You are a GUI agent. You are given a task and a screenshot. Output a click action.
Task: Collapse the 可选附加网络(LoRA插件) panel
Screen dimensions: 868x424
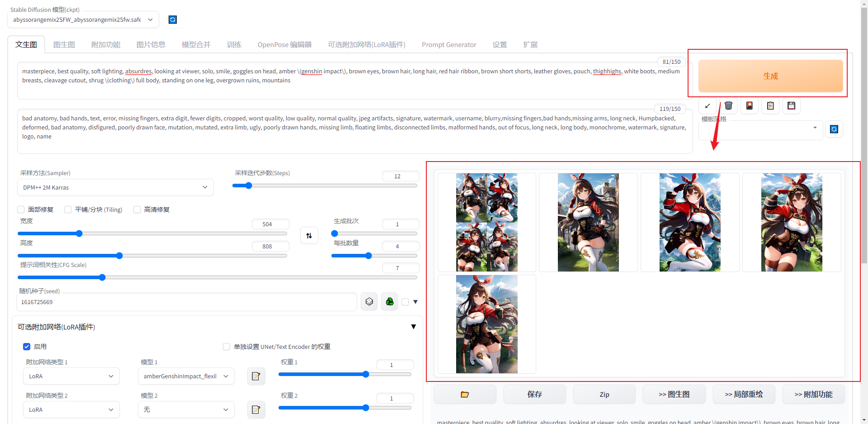click(413, 327)
